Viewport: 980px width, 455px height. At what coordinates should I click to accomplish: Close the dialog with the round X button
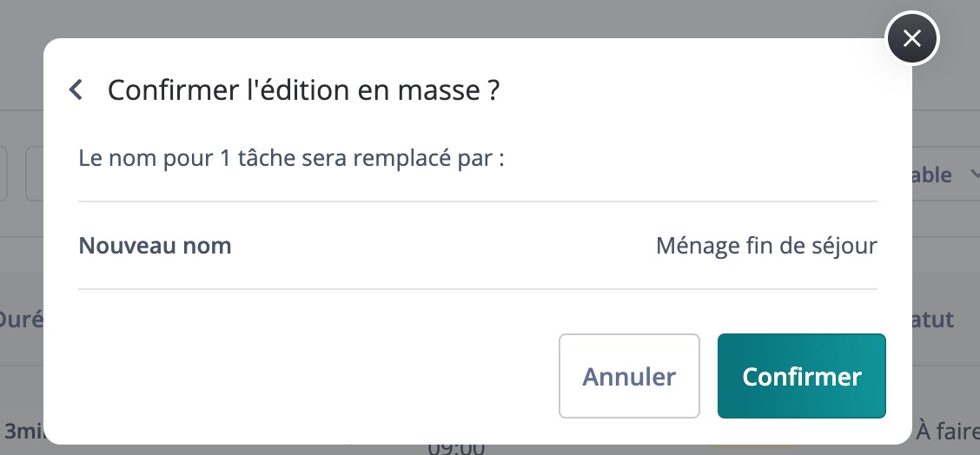[912, 39]
